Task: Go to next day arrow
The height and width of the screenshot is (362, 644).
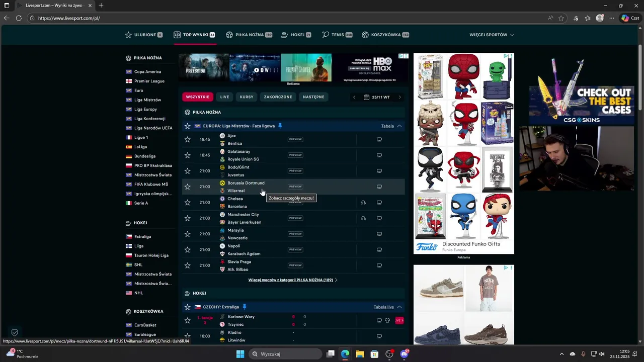Action: (x=400, y=97)
